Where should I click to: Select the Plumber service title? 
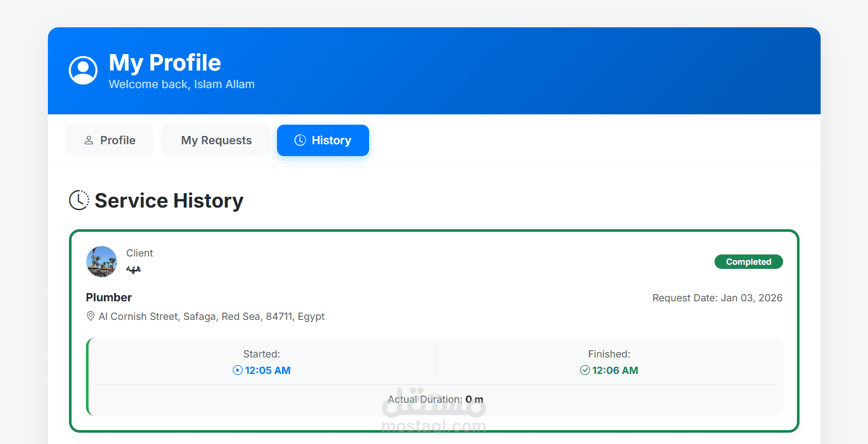pyautogui.click(x=109, y=297)
